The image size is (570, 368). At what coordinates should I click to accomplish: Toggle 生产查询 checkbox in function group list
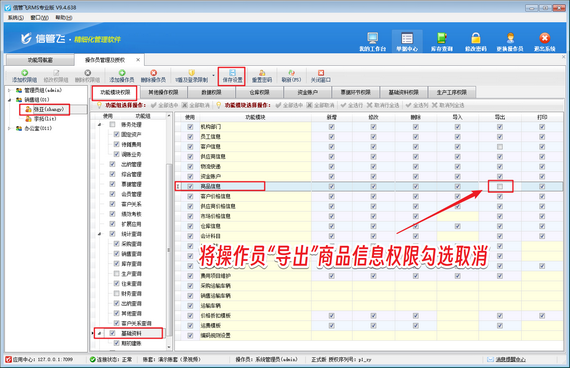(116, 273)
